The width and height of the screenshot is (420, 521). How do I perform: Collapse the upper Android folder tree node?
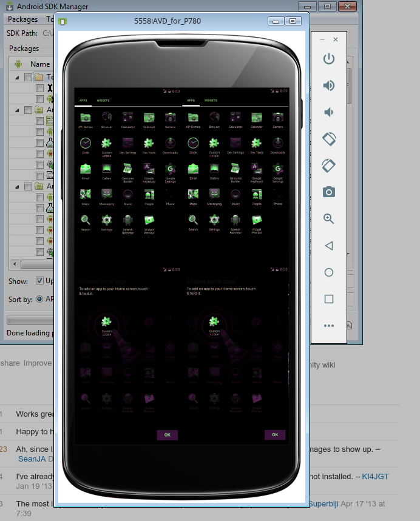point(17,110)
